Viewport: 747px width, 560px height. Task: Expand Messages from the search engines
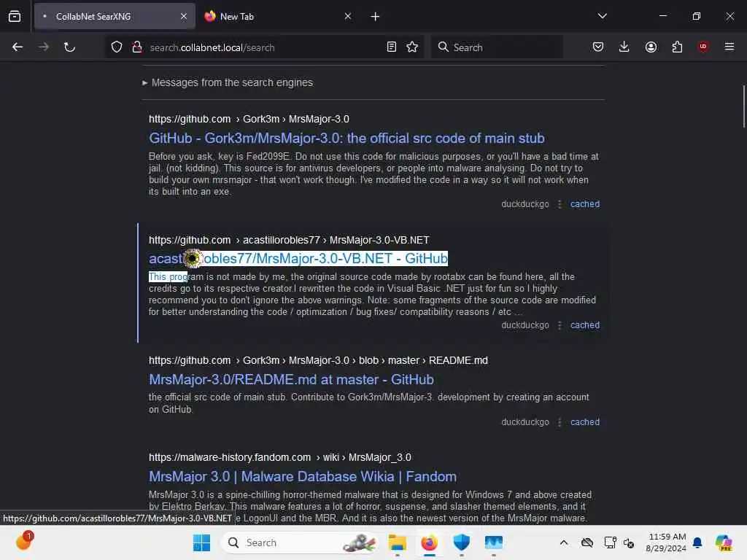click(228, 82)
